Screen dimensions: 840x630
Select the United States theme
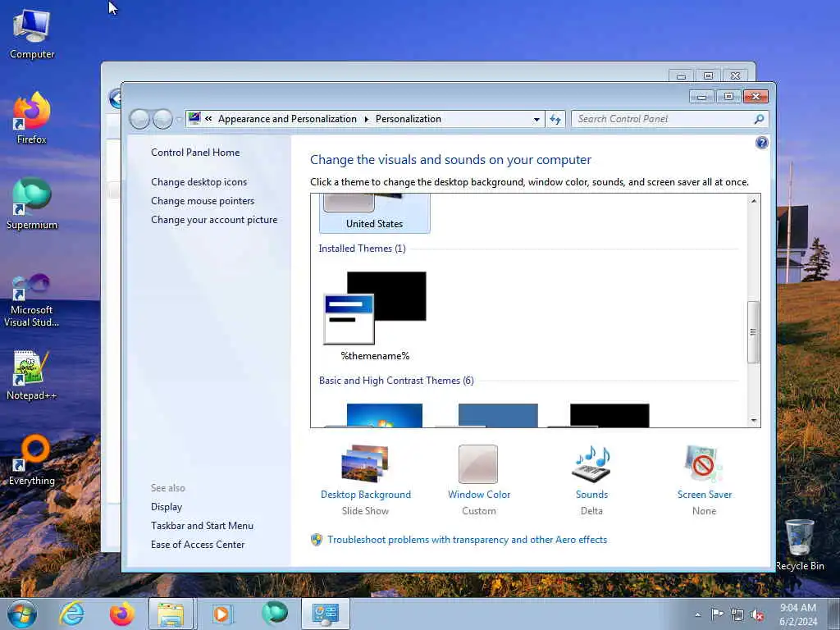pyautogui.click(x=374, y=214)
